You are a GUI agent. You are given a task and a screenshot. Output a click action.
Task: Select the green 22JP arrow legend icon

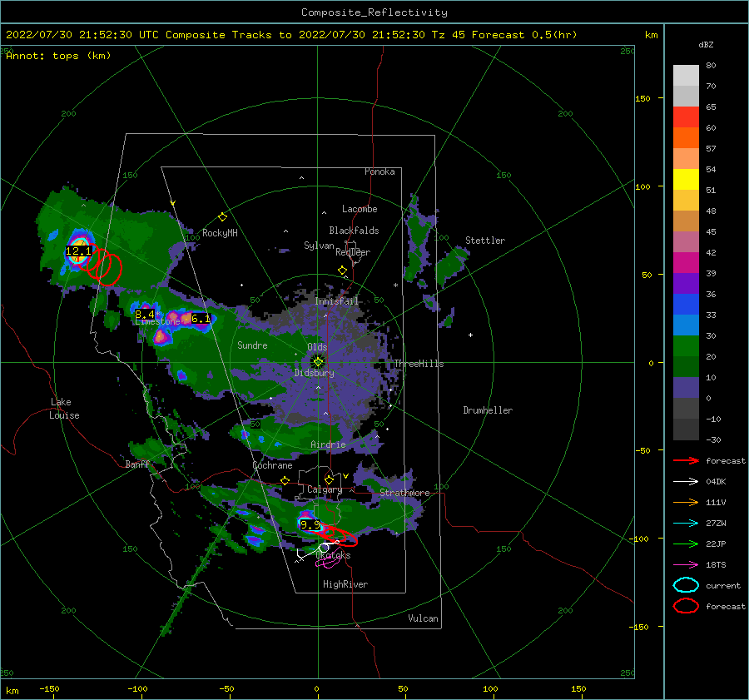click(686, 544)
